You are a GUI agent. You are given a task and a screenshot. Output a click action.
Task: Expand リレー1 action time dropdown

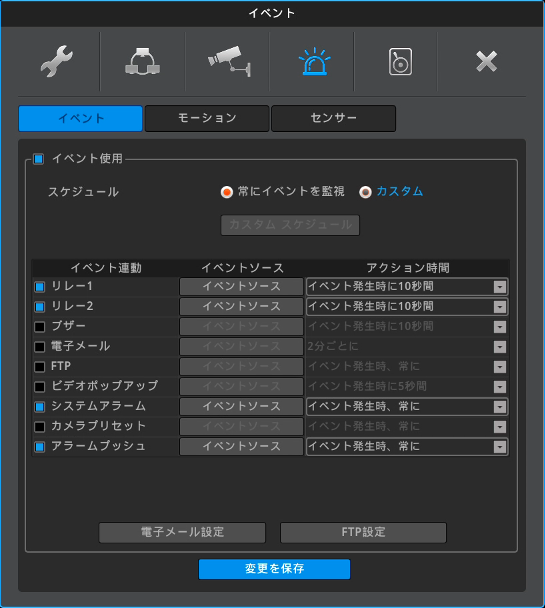click(x=407, y=287)
